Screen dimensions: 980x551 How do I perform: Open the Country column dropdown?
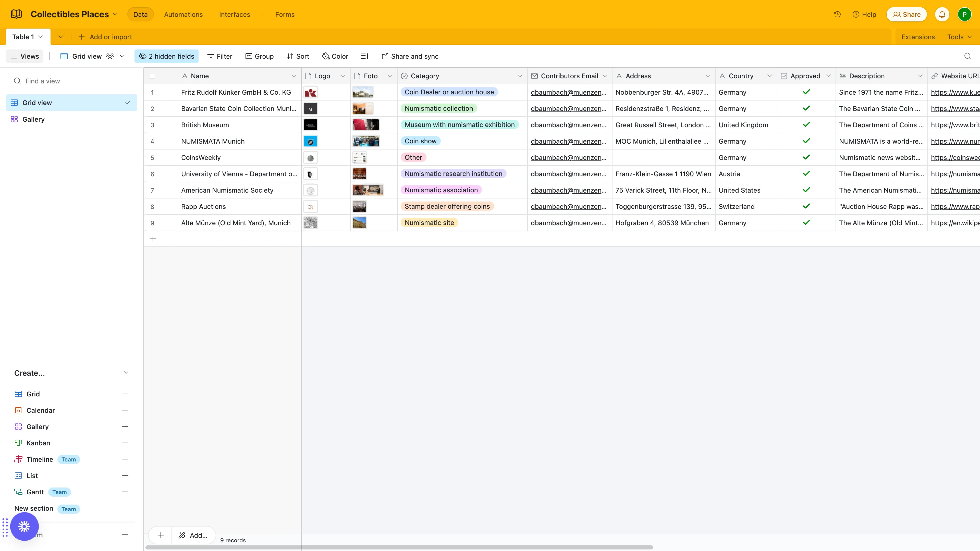[x=769, y=76]
